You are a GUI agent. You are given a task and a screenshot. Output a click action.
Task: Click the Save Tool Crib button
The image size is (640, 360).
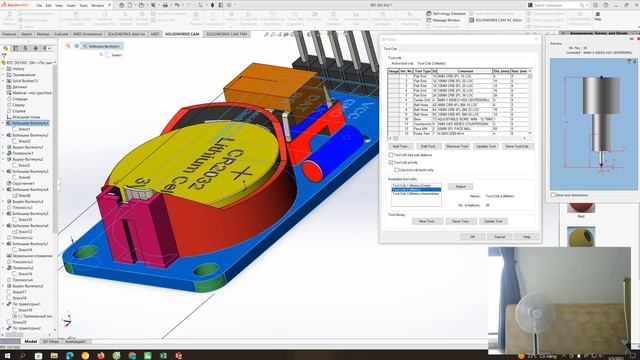(517, 146)
